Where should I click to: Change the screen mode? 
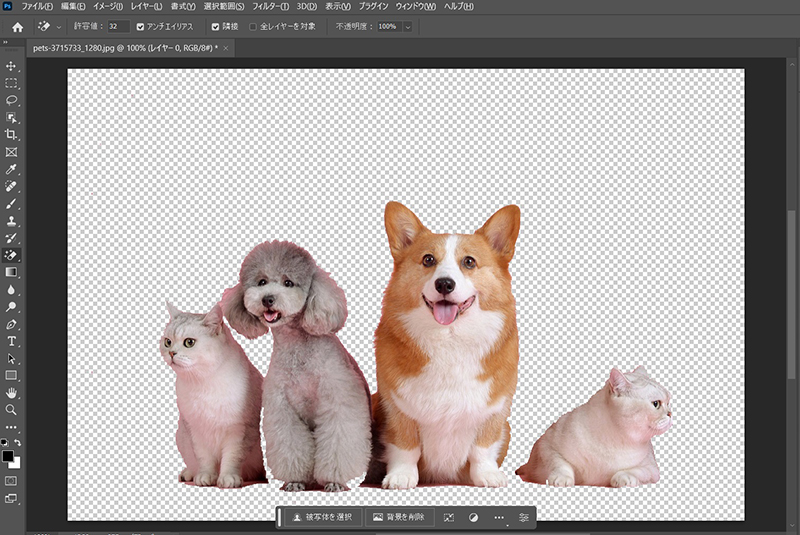pos(11,498)
